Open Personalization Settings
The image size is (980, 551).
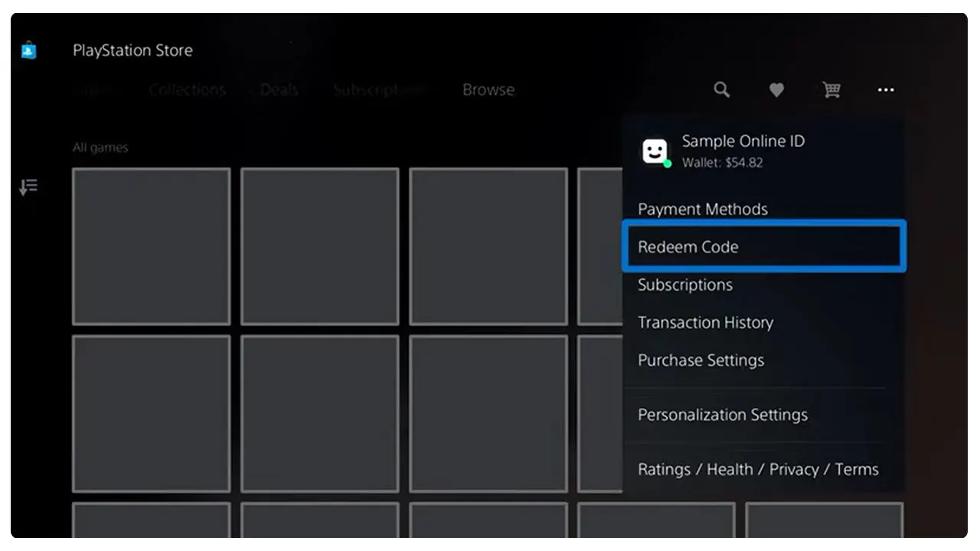723,415
